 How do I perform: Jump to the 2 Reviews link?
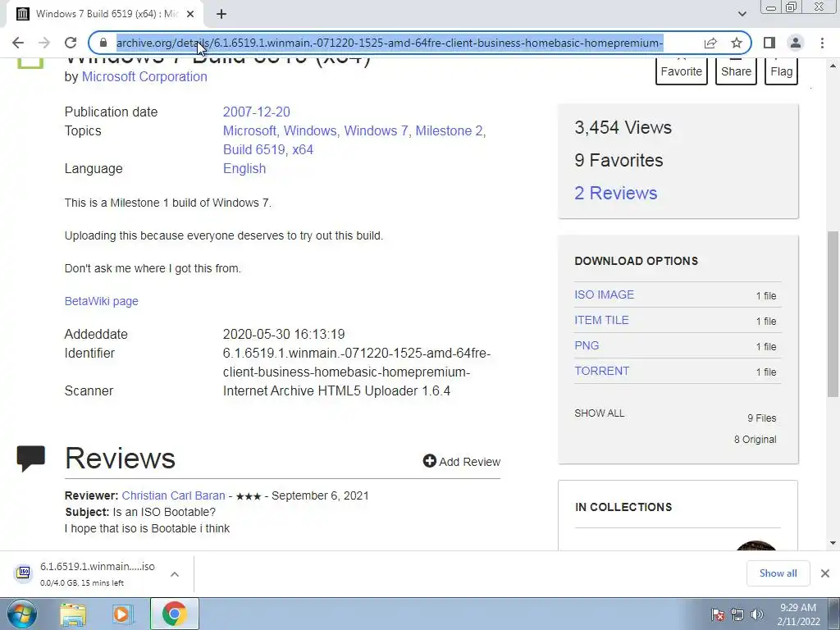[615, 193]
